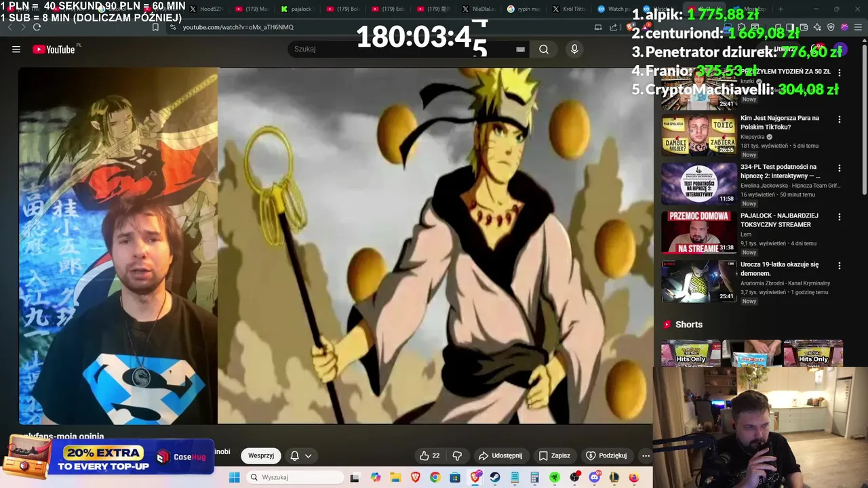Open Urocza 19-latka video thumbnail
This screenshot has width=868, height=488.
click(698, 281)
